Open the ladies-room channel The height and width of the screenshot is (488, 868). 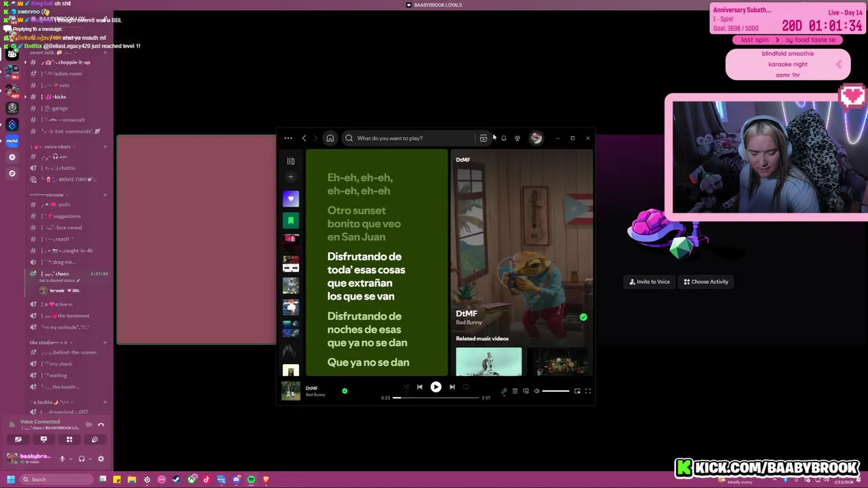click(66, 74)
